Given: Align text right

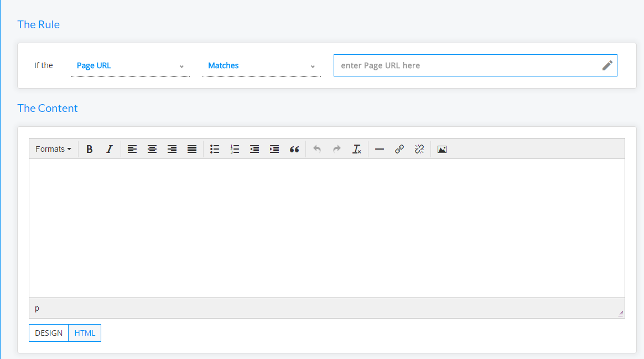Looking at the screenshot, I should pos(172,149).
